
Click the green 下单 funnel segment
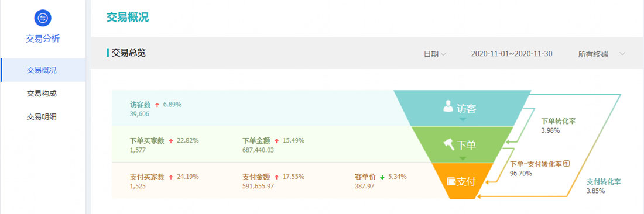[x=462, y=144]
